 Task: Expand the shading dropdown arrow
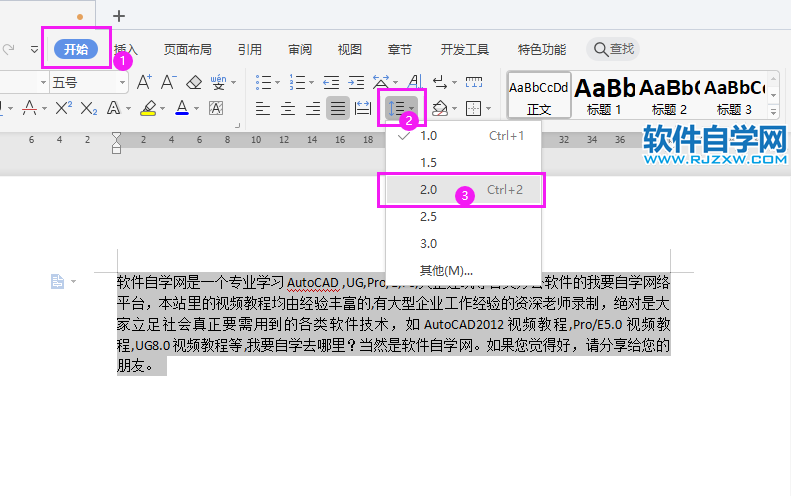[x=455, y=108]
